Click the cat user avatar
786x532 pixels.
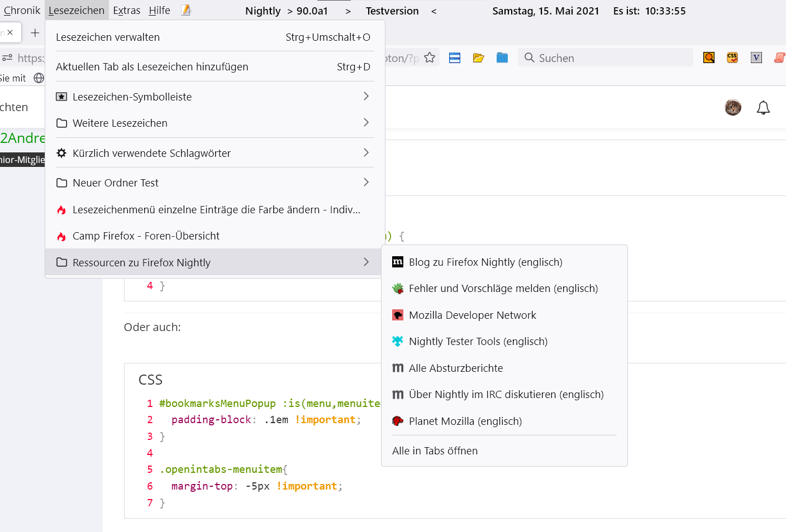tap(733, 107)
